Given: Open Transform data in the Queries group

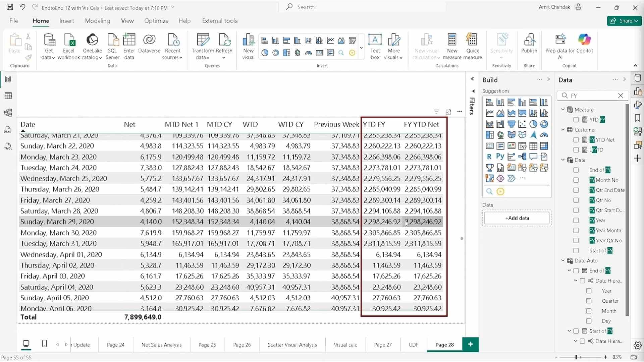Looking at the screenshot, I should (x=203, y=46).
